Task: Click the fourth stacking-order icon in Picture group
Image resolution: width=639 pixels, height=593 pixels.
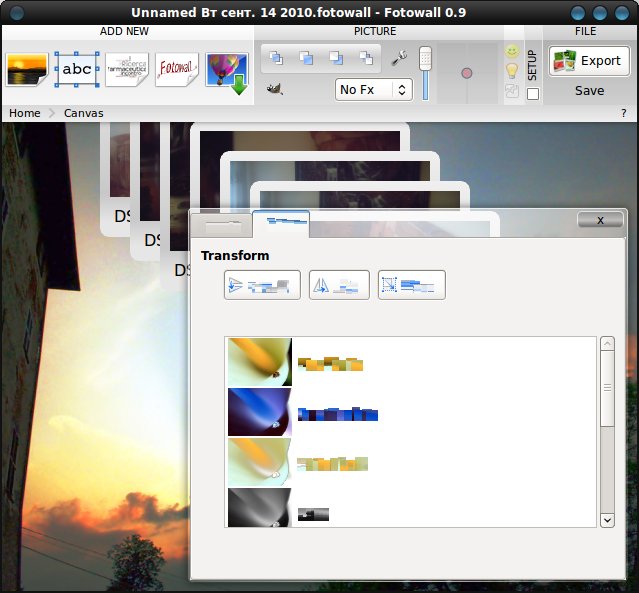Action: coord(366,58)
